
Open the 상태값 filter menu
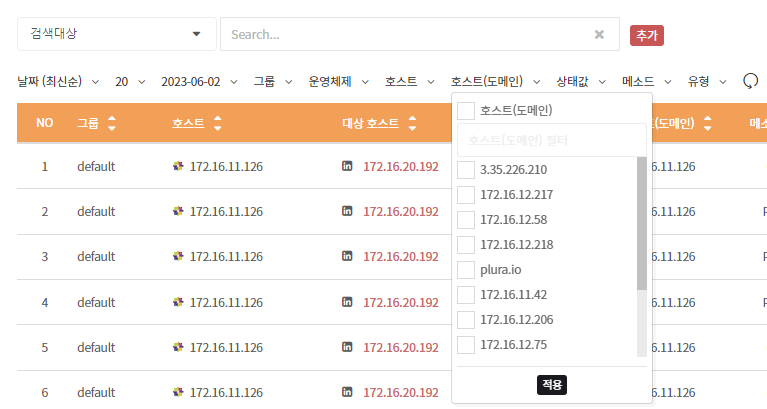581,81
